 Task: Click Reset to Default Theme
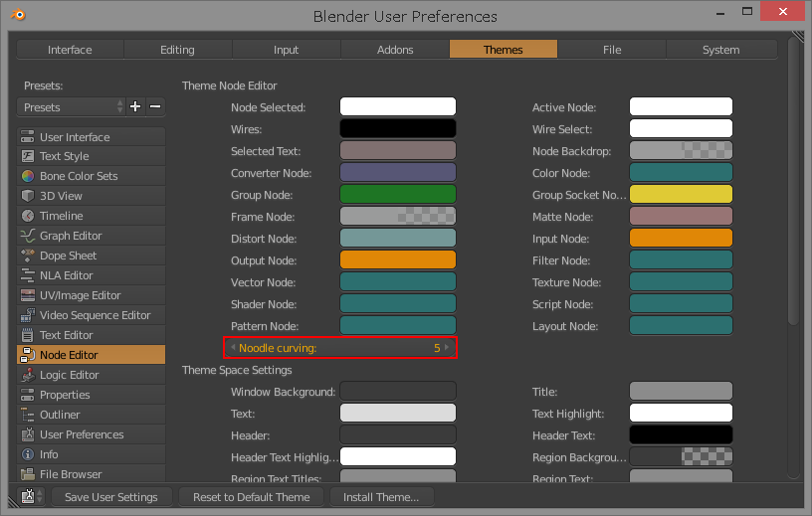tap(251, 497)
